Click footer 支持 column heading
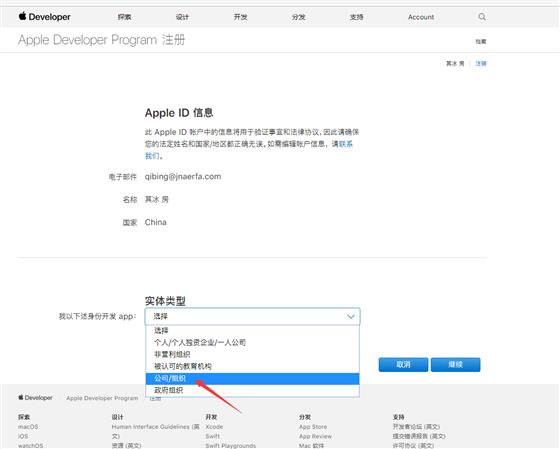 click(x=399, y=417)
